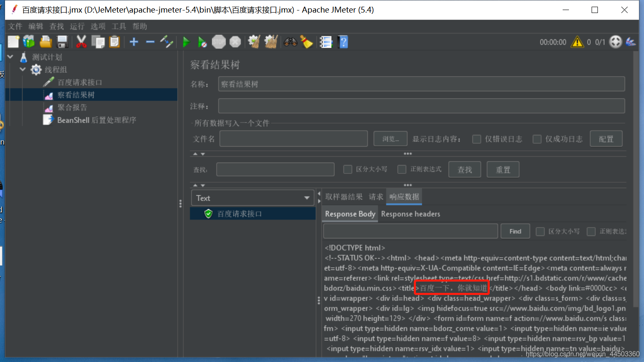Image resolution: width=644 pixels, height=362 pixels.
Task: Toggle regex checkbox next to Find button
Action: click(x=591, y=231)
